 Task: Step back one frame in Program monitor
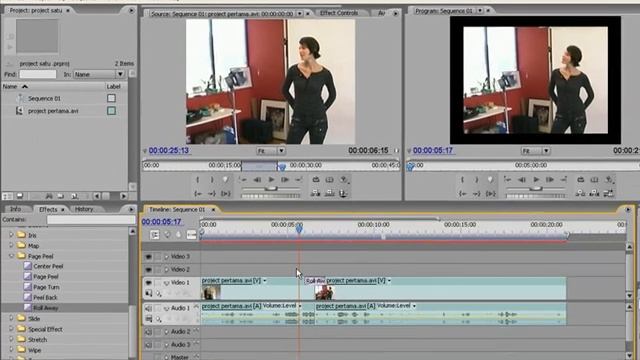pyautogui.click(x=522, y=180)
